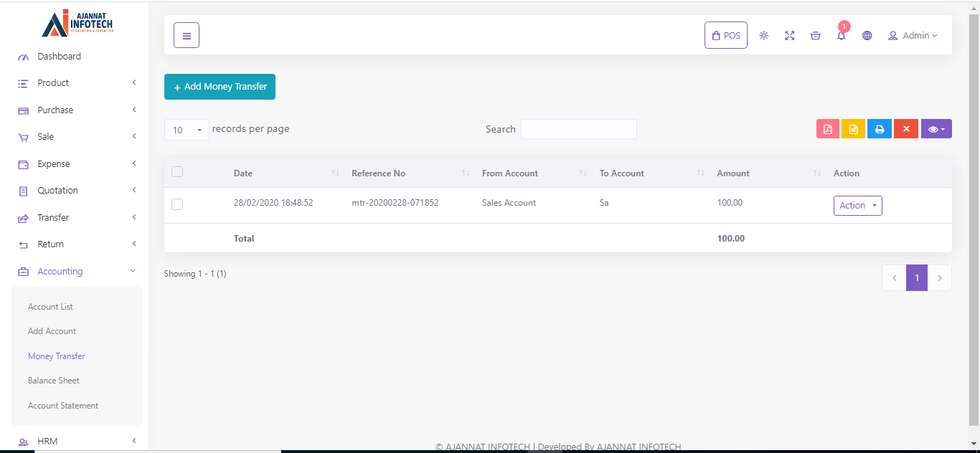Select Account Statement in sidebar
This screenshot has height=453, width=980.
[63, 406]
